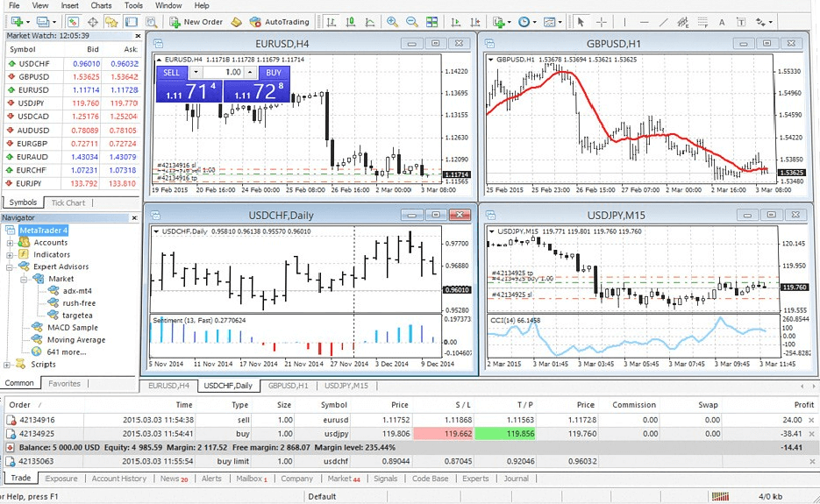Toggle the Data Window crosshair-circle icon
820x504 pixels.
(93, 22)
